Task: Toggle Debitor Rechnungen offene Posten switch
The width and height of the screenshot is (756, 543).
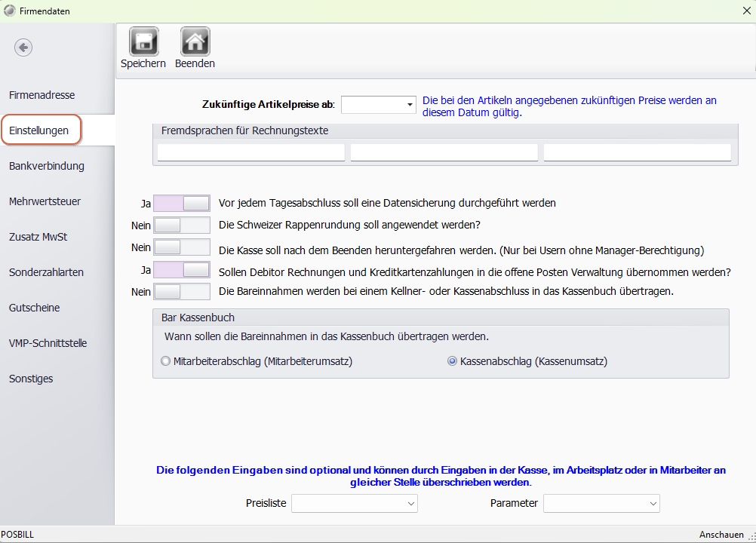Action: click(x=182, y=270)
